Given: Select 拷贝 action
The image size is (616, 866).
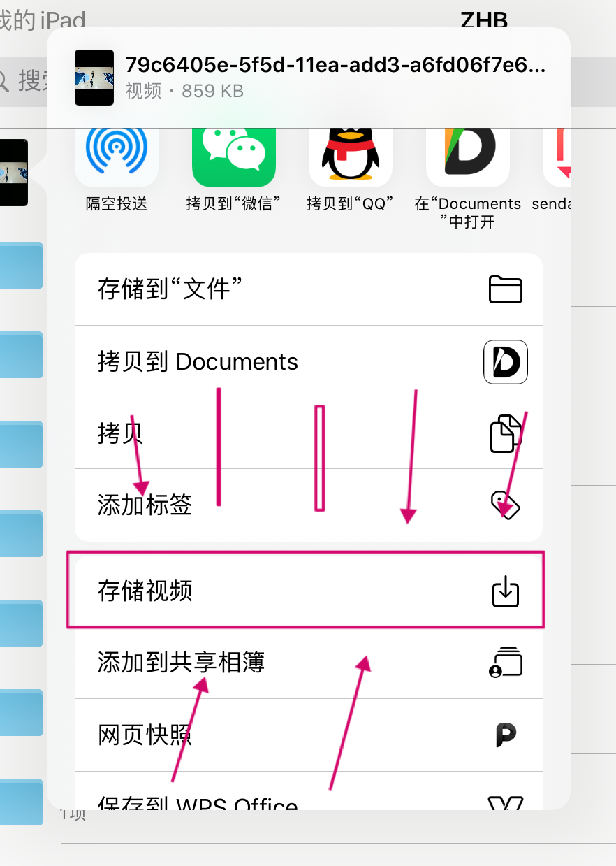Looking at the screenshot, I should [x=309, y=433].
